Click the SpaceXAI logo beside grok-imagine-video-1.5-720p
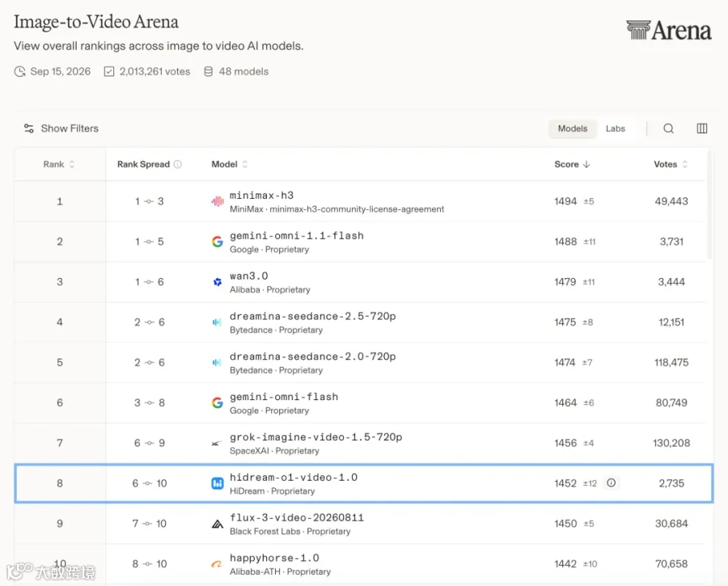 [216, 444]
